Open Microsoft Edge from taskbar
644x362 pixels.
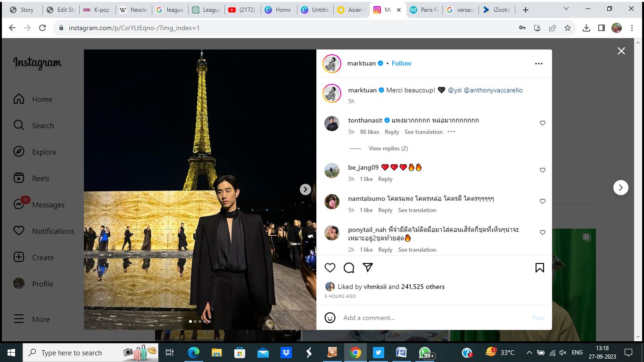click(194, 353)
